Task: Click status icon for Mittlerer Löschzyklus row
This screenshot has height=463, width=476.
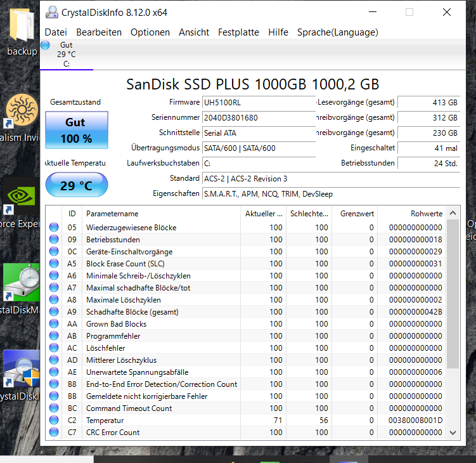Action: point(54,360)
